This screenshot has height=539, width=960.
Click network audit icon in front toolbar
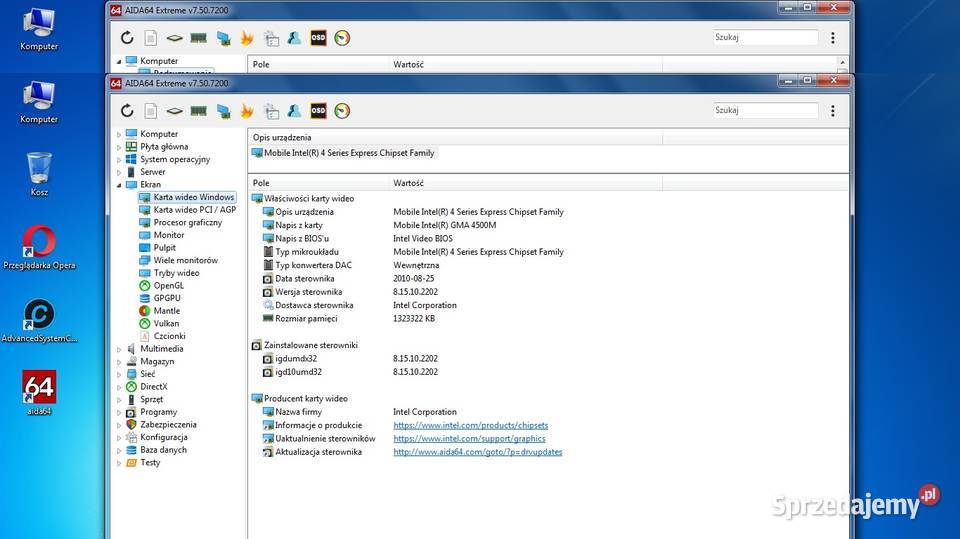(223, 111)
